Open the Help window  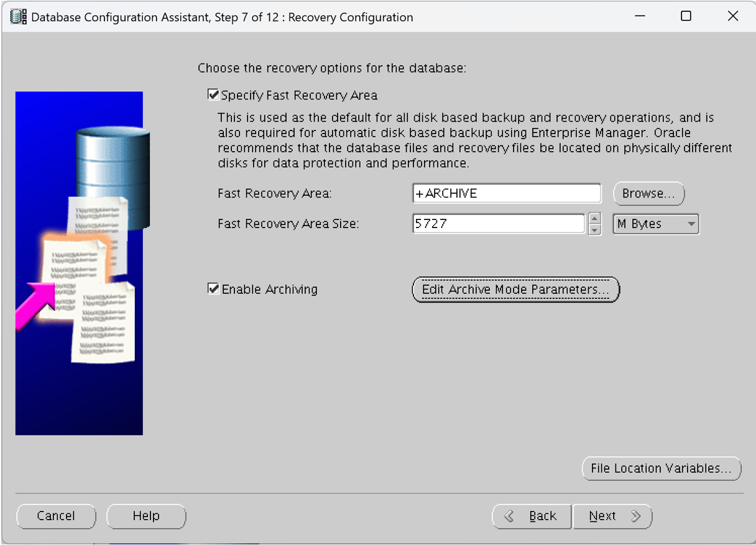click(146, 516)
